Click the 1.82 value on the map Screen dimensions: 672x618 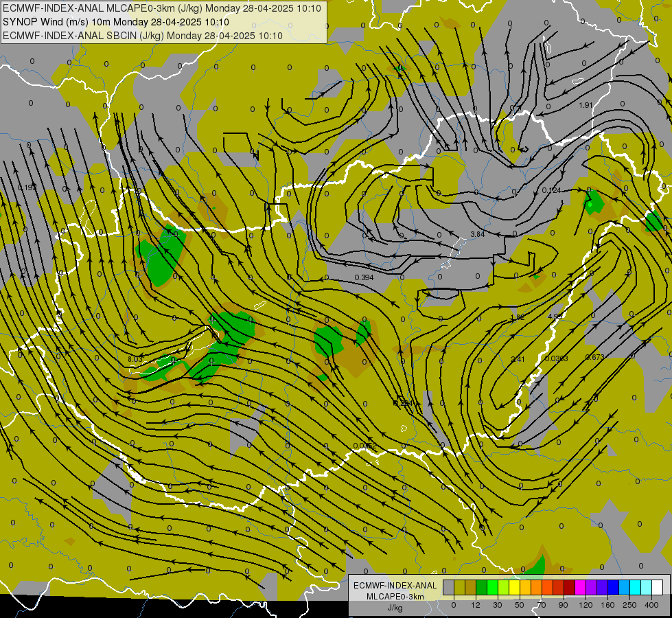coord(518,317)
